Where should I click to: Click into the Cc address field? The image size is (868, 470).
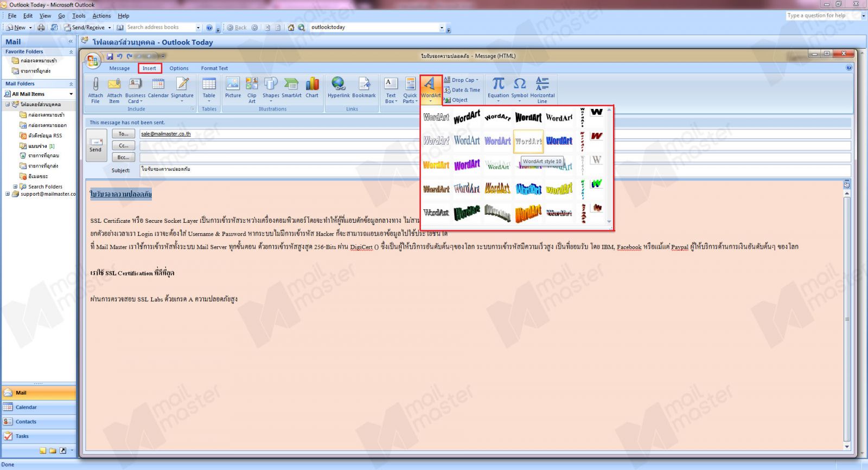pos(495,146)
